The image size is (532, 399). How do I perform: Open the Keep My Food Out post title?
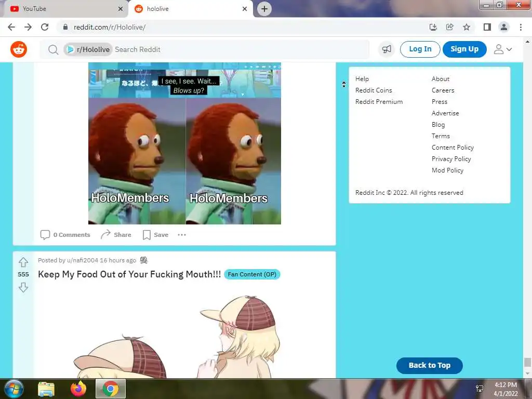(x=129, y=274)
